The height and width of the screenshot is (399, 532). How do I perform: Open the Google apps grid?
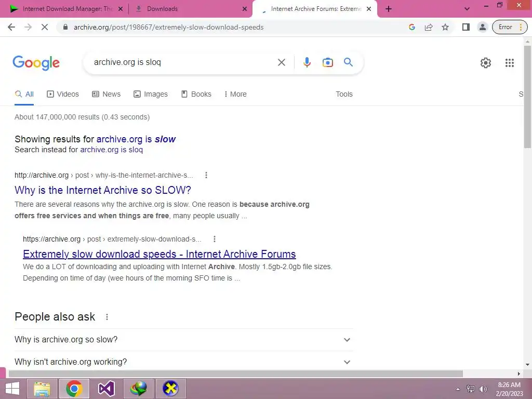(x=509, y=63)
